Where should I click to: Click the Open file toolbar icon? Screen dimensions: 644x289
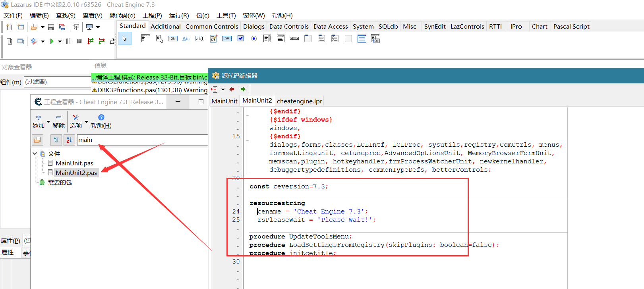[34, 27]
